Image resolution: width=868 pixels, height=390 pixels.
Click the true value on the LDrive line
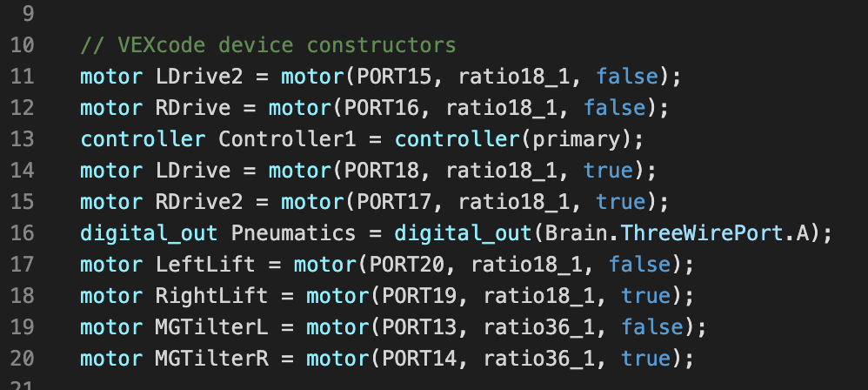tap(609, 170)
